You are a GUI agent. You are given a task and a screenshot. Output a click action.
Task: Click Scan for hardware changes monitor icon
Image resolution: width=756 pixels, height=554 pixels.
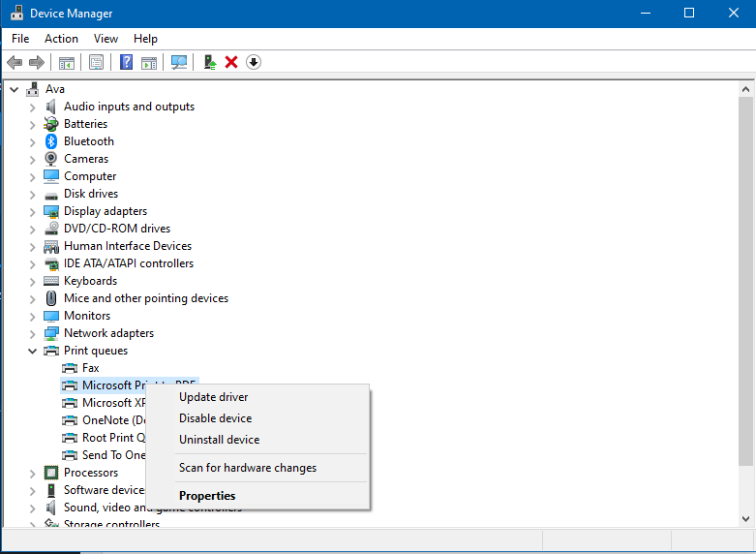pos(179,62)
